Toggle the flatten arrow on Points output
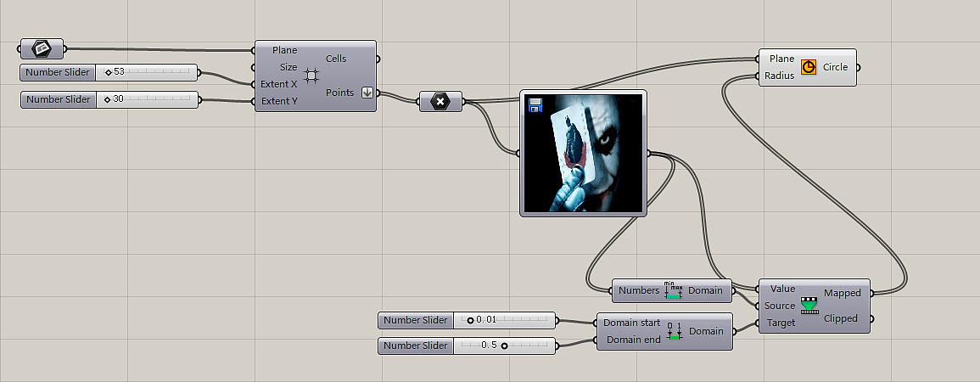Viewport: 980px width, 382px height. [x=367, y=93]
